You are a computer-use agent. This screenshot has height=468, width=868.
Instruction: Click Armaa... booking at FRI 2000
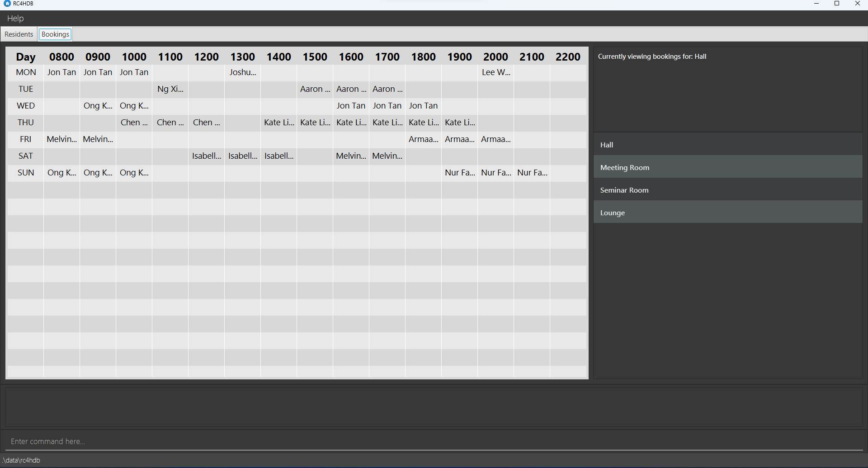click(496, 139)
